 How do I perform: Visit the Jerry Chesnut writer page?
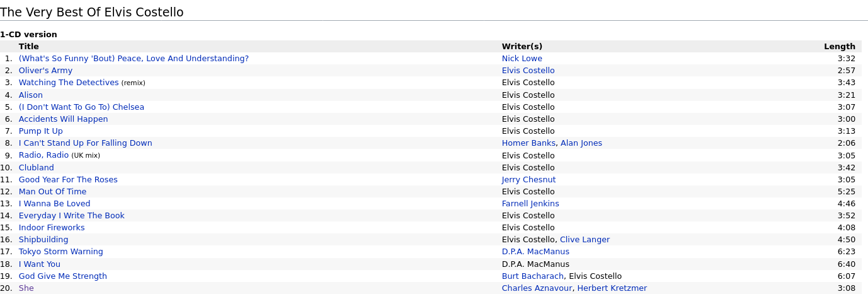click(528, 180)
